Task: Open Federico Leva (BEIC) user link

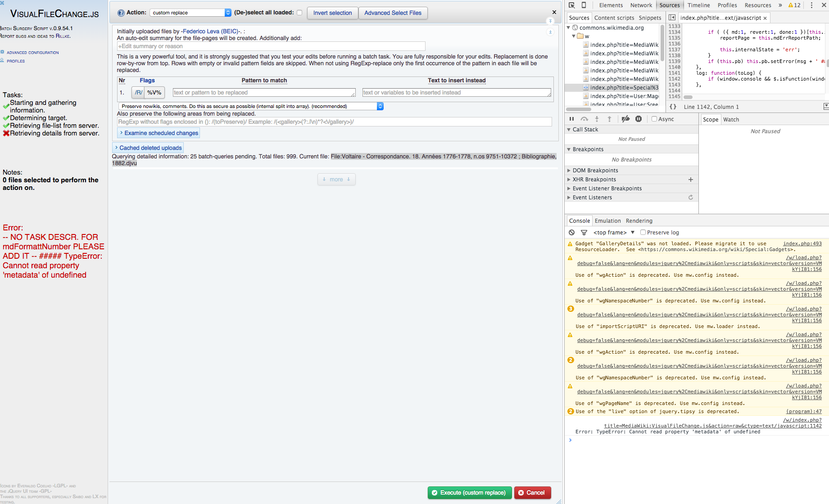Action: (x=212, y=31)
